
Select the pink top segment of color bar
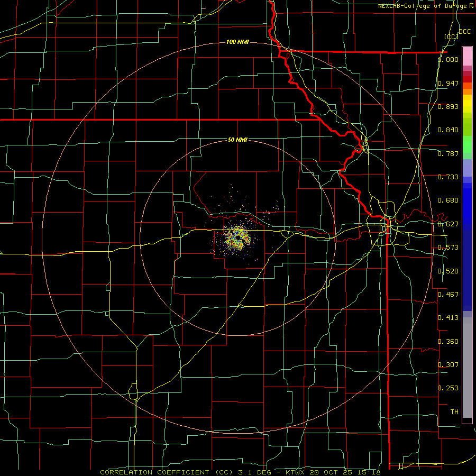coord(467,57)
